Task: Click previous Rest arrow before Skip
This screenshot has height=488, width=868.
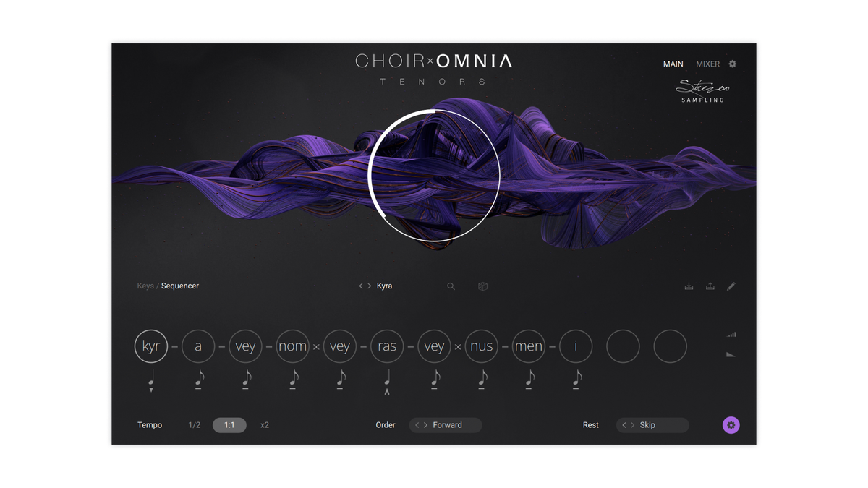Action: (624, 425)
